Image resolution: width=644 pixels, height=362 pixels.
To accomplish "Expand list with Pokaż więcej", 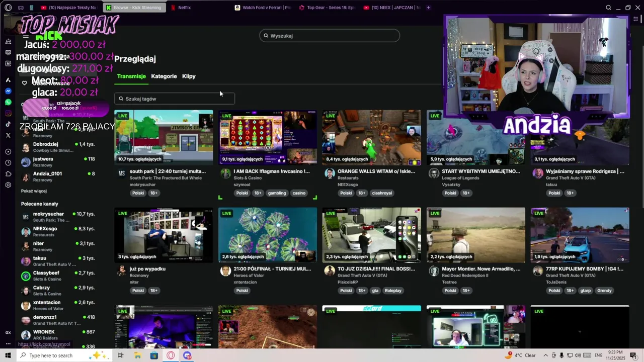I will tap(34, 191).
